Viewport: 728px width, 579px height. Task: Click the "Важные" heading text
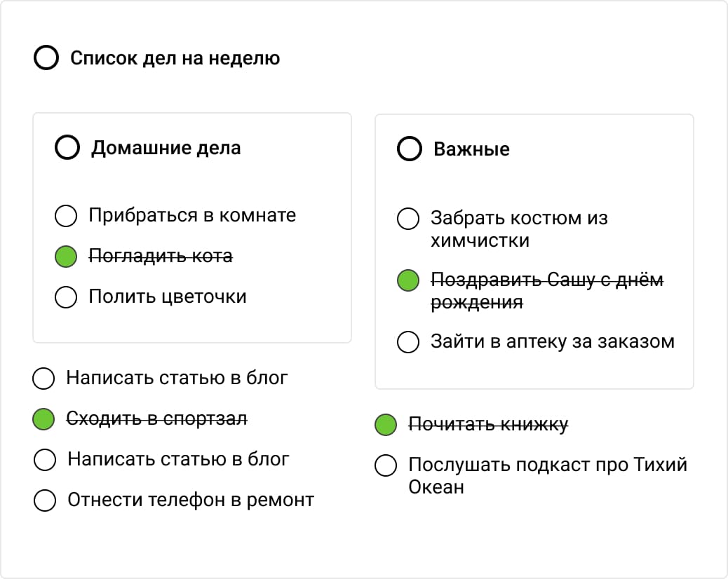[x=473, y=149]
